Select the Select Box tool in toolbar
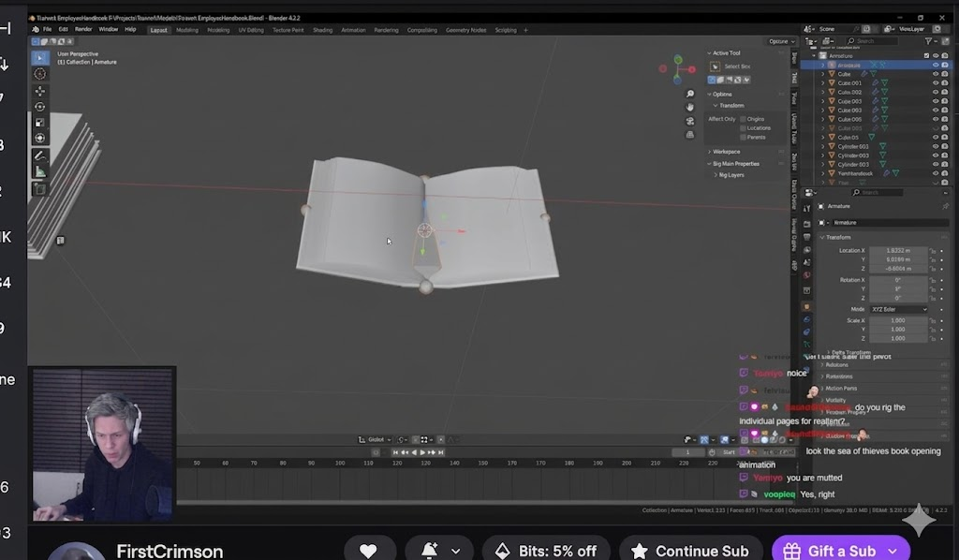Screen dimensions: 959x560 pyautogui.click(x=39, y=57)
